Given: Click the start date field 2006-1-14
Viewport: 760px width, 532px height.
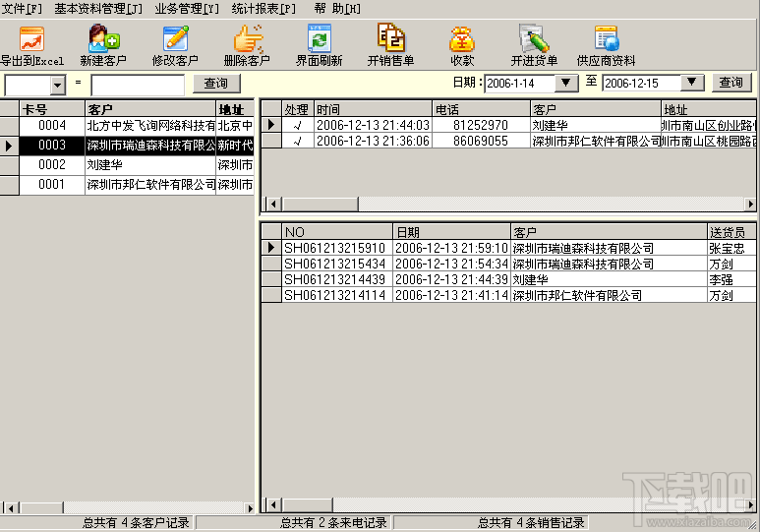Looking at the screenshot, I should coord(519,84).
